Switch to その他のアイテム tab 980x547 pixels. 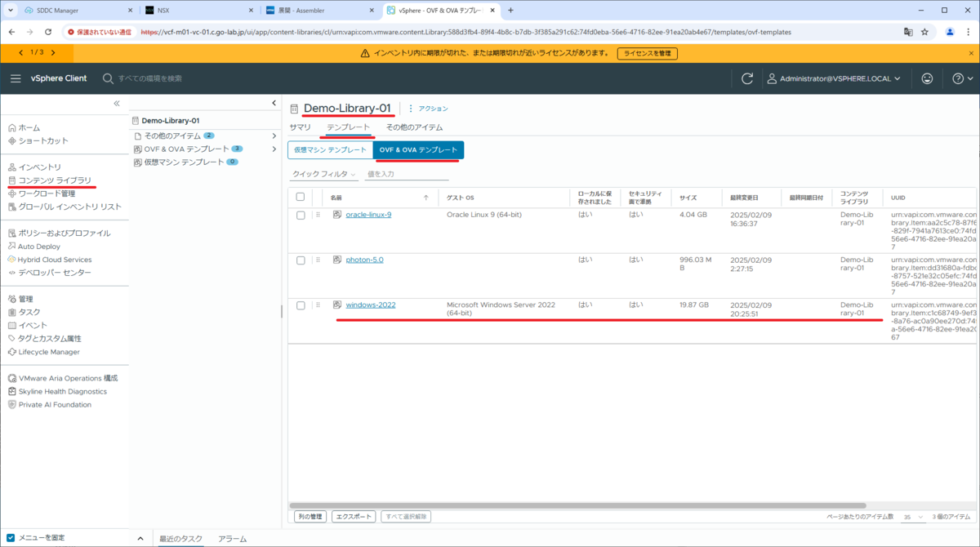tap(414, 127)
